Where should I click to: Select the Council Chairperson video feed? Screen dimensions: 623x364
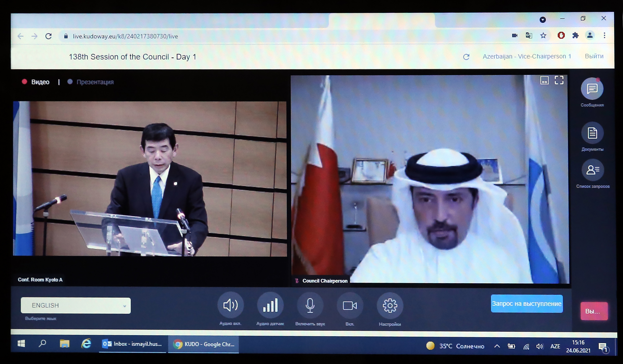(430, 179)
